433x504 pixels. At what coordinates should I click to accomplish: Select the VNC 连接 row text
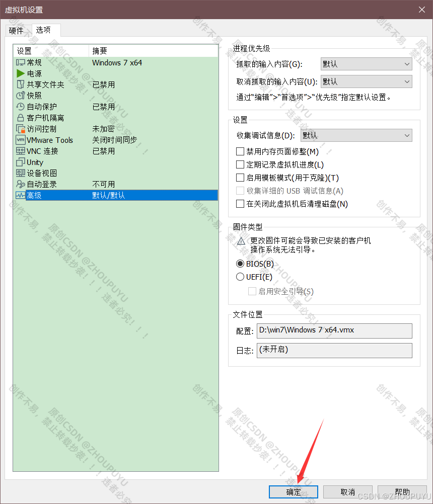coord(42,151)
